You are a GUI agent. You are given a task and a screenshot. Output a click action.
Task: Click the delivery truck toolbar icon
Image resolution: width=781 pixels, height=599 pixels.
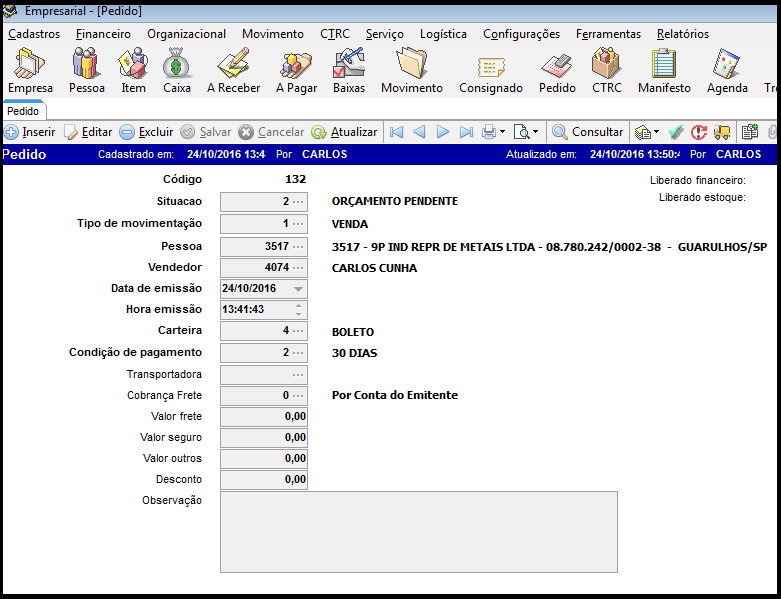pyautogui.click(x=720, y=132)
